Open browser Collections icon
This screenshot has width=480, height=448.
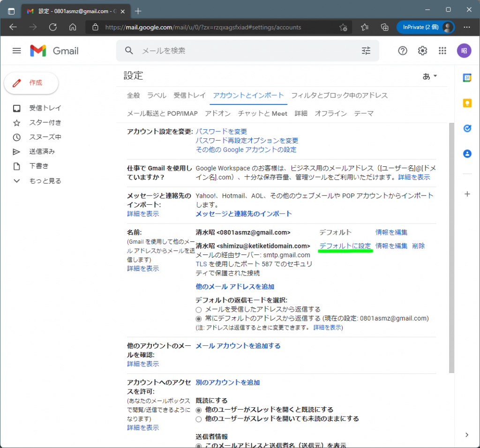point(384,27)
